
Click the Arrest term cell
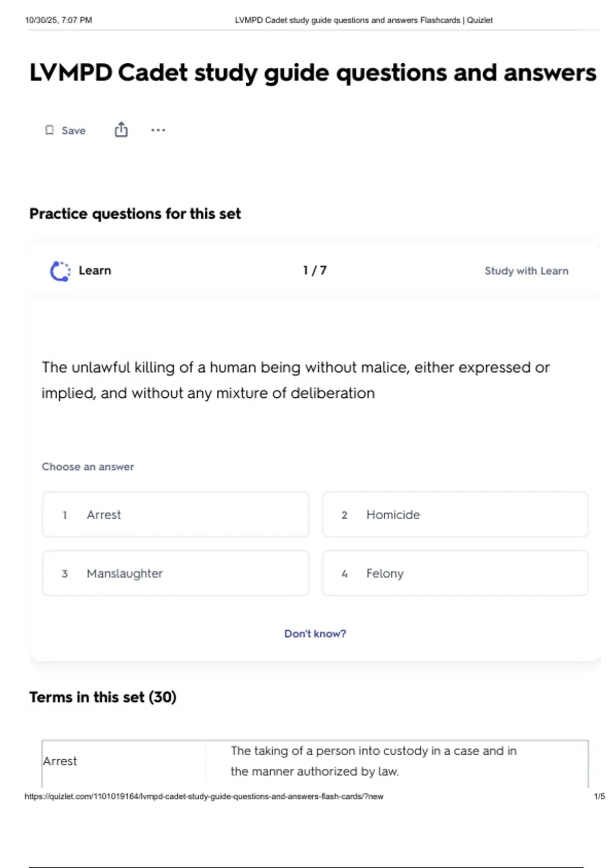coord(124,761)
